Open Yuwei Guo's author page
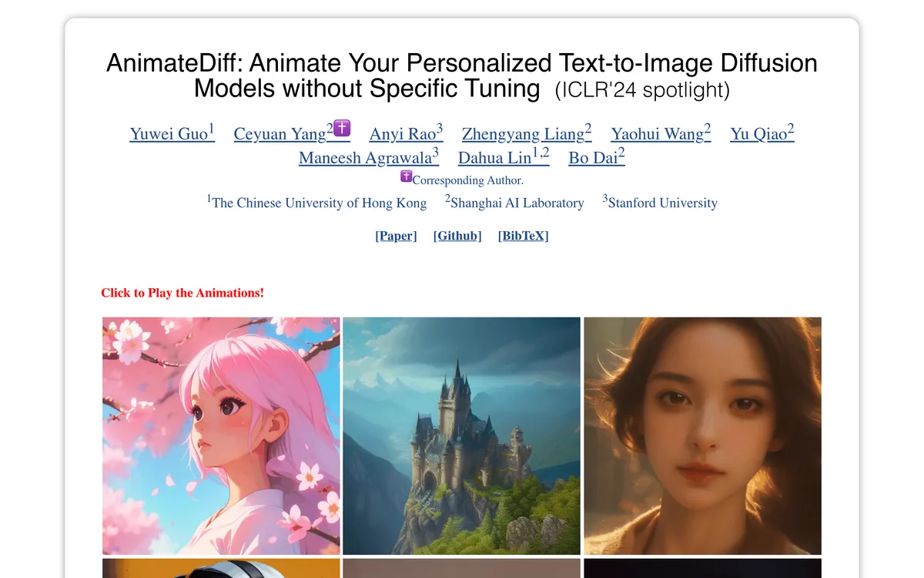 [172, 133]
